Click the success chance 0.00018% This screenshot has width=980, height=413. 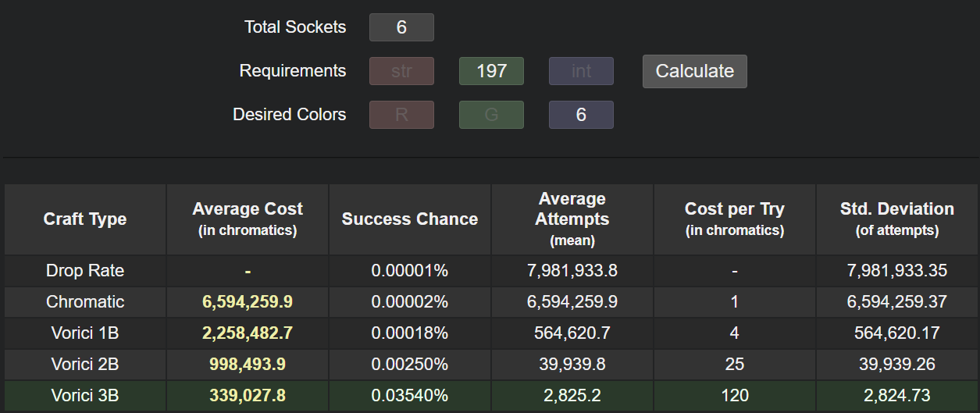(410, 333)
